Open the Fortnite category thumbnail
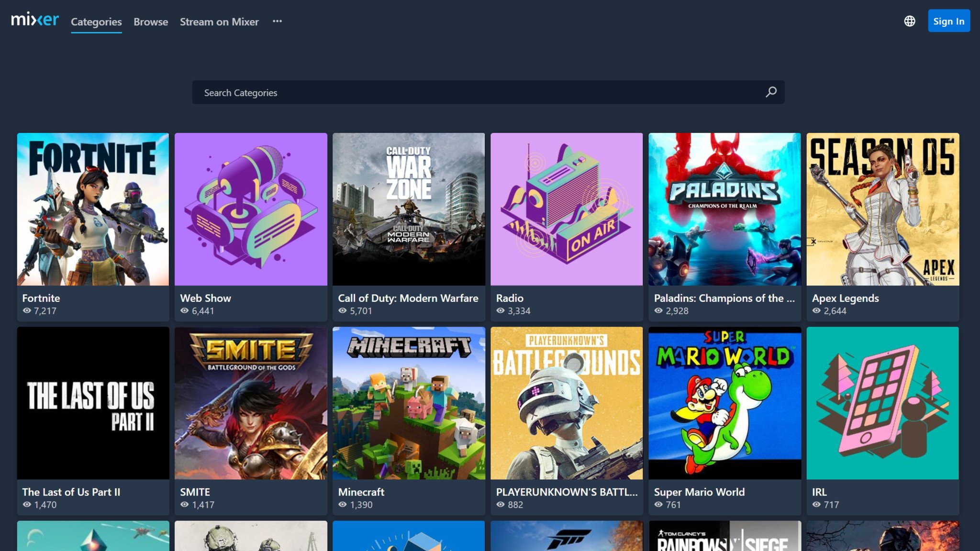 [93, 209]
